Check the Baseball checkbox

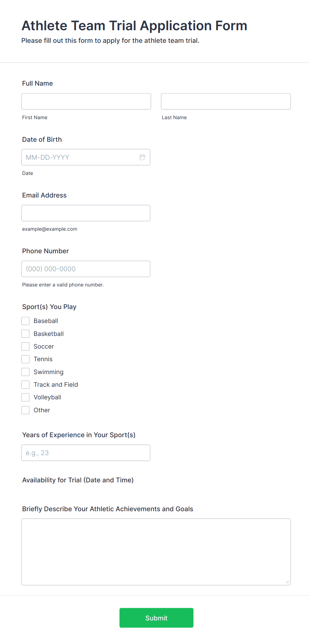click(26, 321)
